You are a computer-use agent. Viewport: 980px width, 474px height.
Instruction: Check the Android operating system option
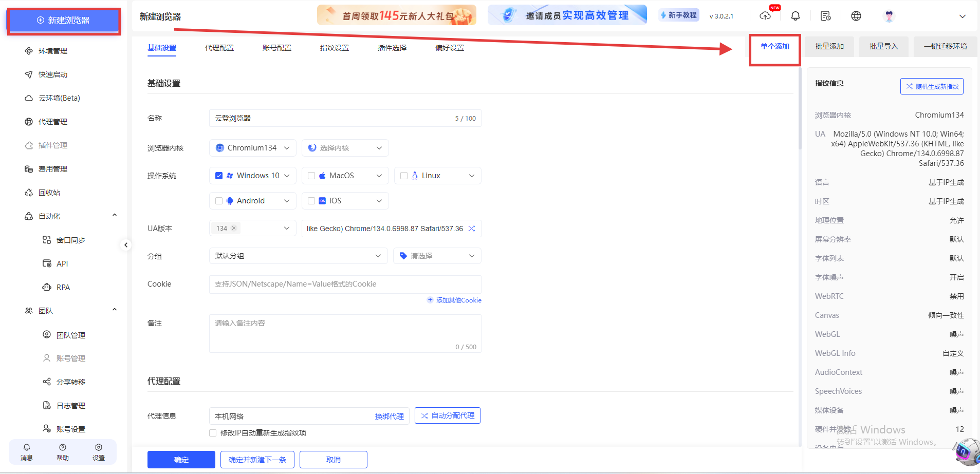pos(218,200)
